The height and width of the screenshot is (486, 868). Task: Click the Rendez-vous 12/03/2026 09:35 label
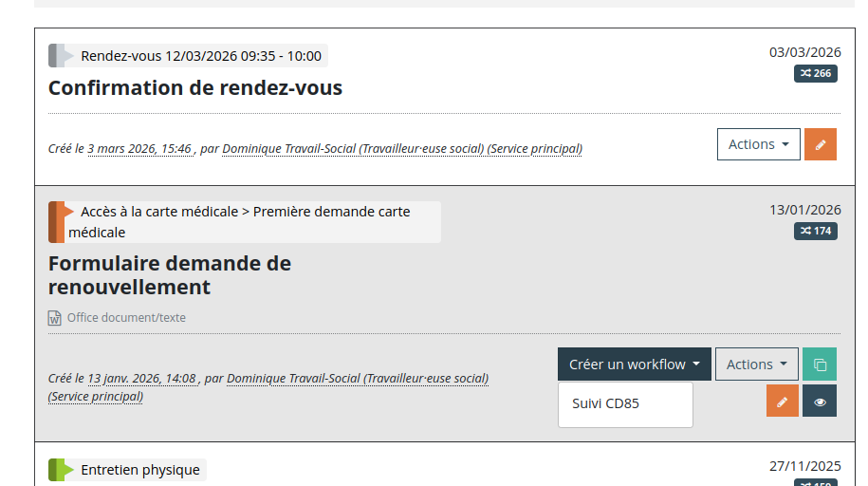click(x=200, y=56)
